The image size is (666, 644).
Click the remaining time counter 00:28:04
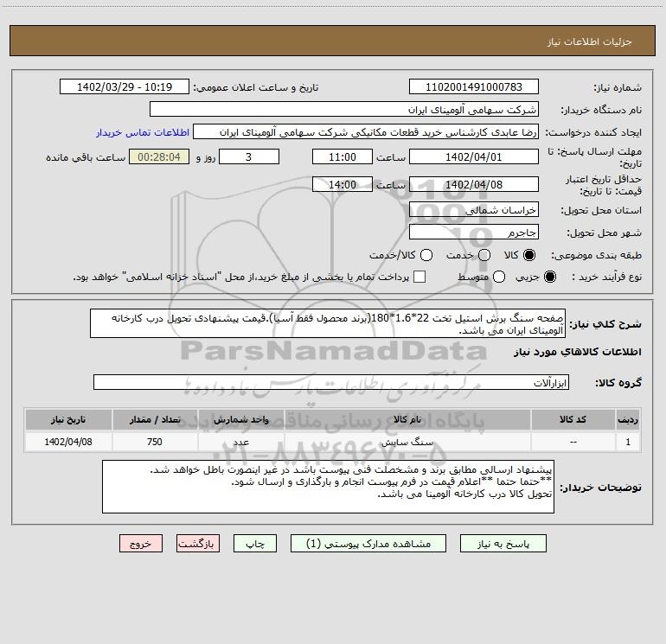click(159, 156)
